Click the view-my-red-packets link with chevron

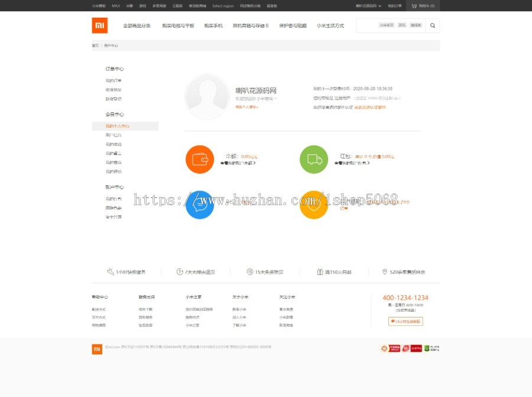point(352,163)
